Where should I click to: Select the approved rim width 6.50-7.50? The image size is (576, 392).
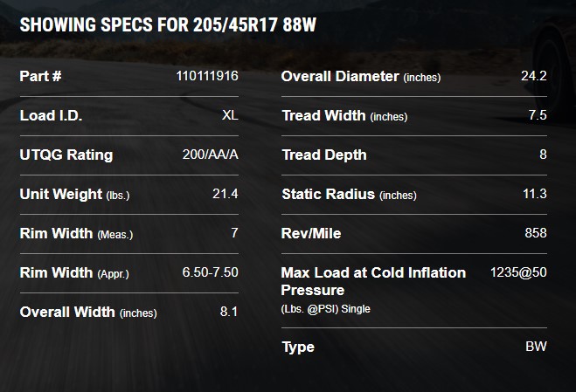210,272
